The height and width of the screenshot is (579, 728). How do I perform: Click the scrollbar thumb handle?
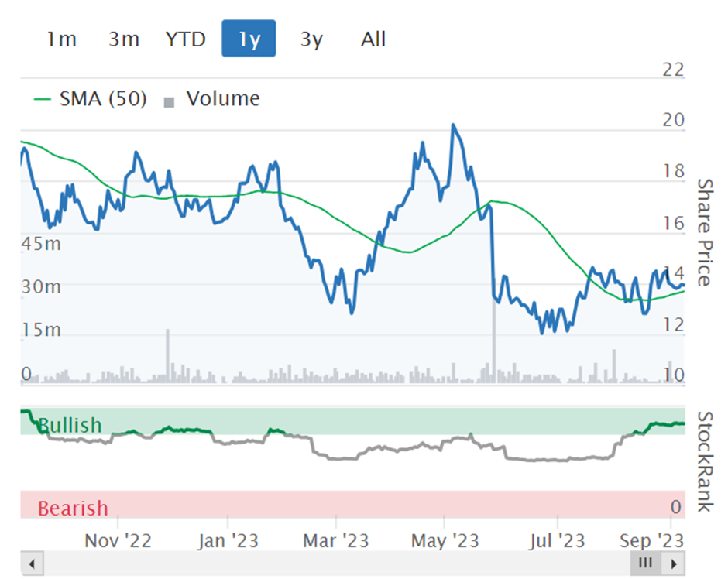point(646,564)
